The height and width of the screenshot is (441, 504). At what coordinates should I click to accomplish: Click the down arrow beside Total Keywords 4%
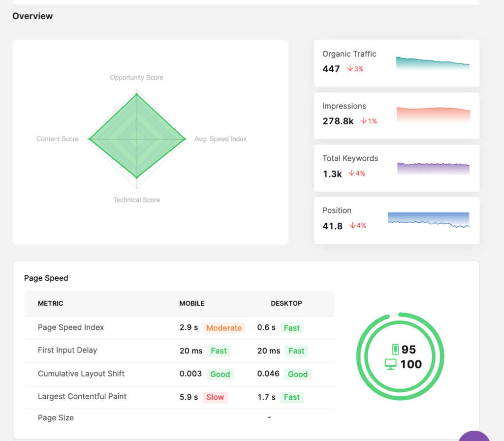[351, 173]
